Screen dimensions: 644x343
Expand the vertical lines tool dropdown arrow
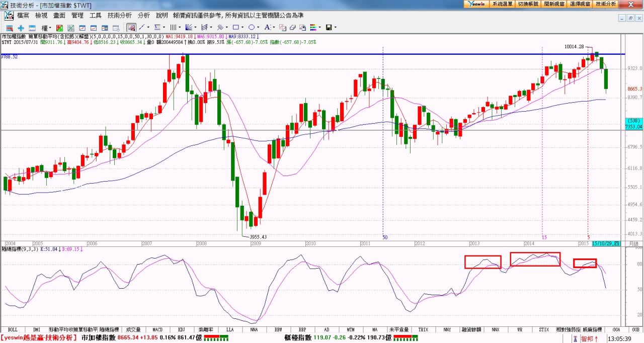tap(180, 28)
